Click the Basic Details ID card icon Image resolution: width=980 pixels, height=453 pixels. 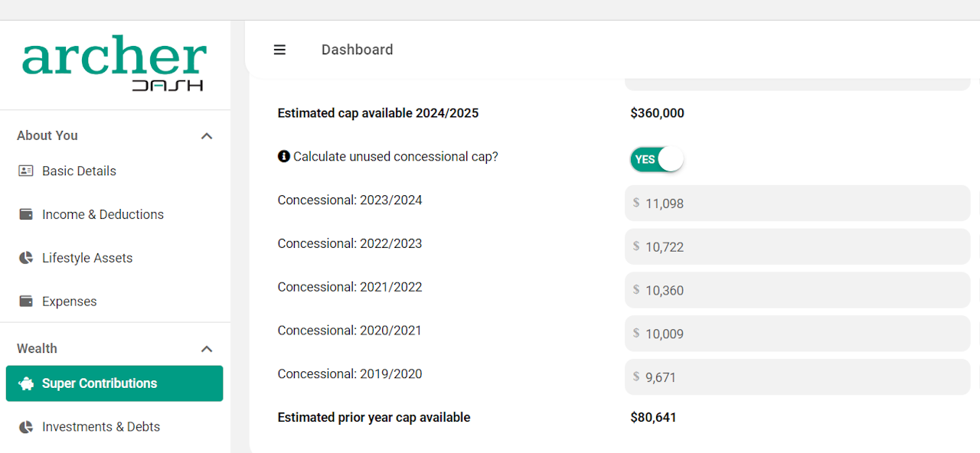pyautogui.click(x=26, y=171)
